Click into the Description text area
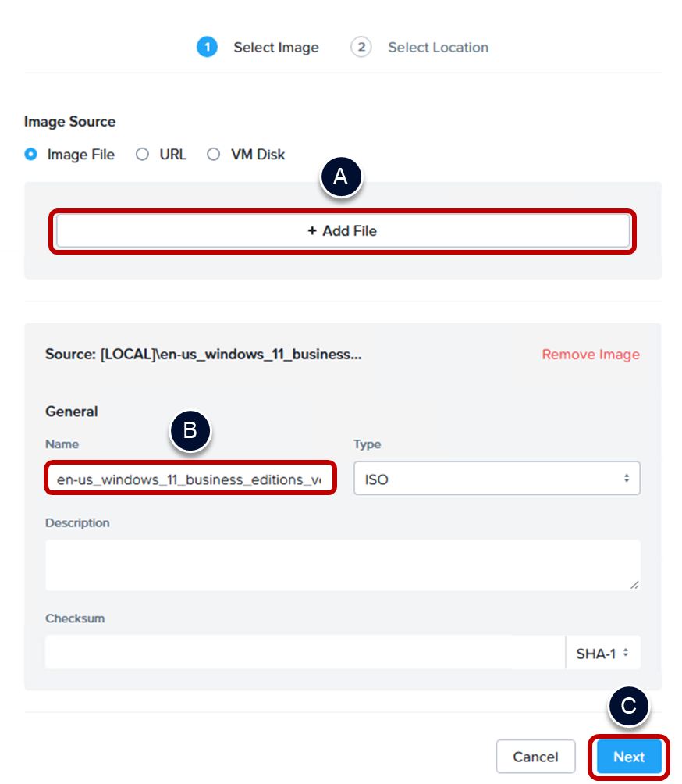 343,565
